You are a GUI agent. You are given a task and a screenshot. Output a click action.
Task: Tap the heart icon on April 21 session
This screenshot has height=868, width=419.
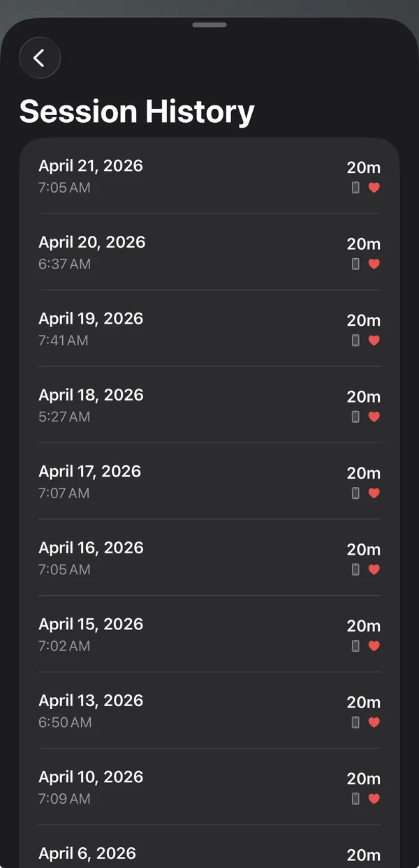374,187
